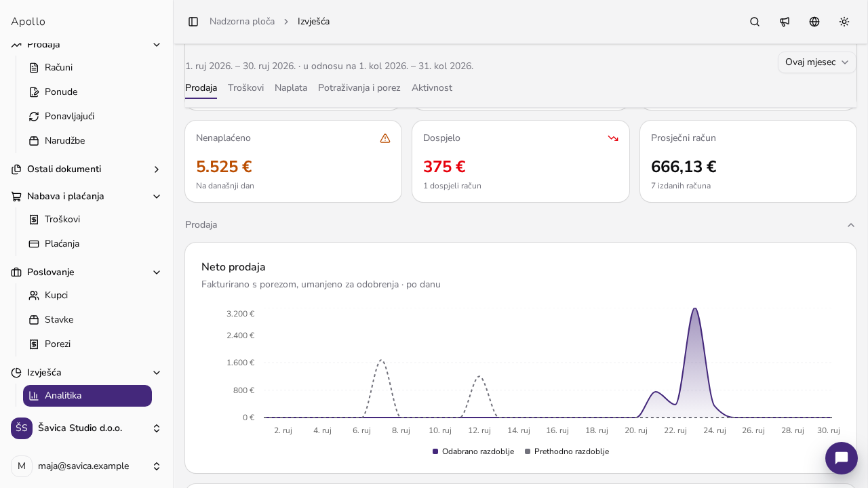Image resolution: width=868 pixels, height=488 pixels.
Task: Open the Ovaj mjesec period dropdown
Action: tap(817, 62)
